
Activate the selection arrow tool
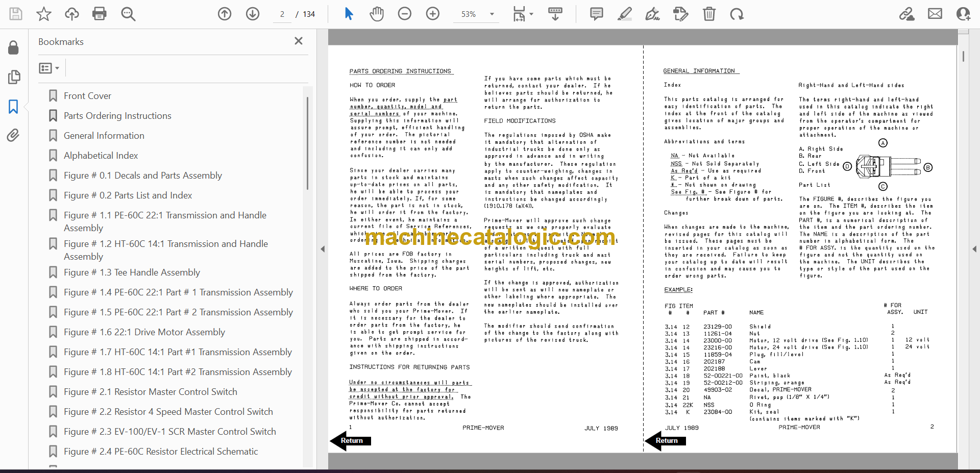[349, 14]
